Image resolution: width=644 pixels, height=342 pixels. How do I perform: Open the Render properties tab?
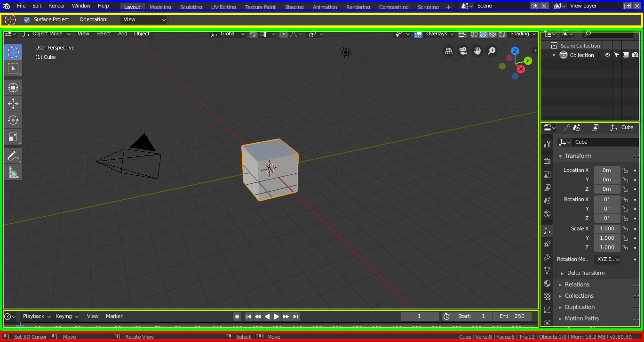tap(547, 161)
